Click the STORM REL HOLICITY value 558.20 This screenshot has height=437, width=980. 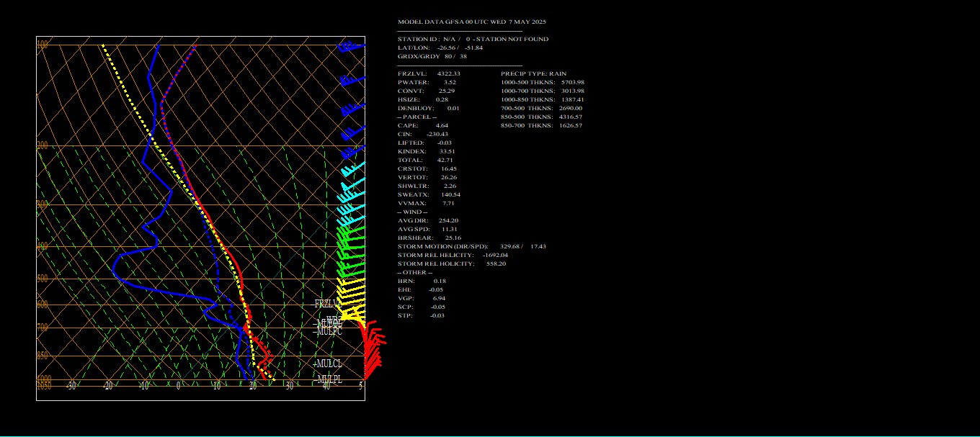pyautogui.click(x=496, y=263)
